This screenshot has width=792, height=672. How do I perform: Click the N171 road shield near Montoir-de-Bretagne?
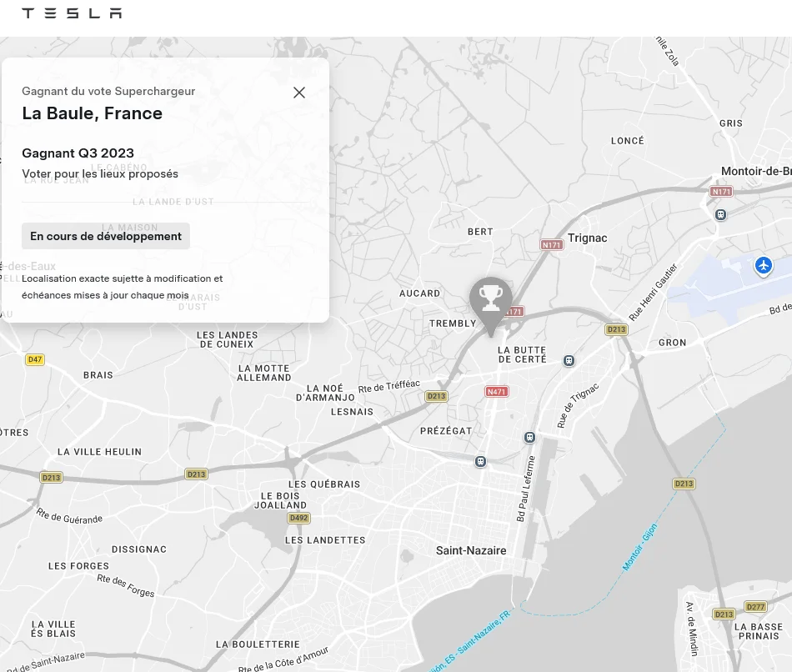[x=721, y=192]
